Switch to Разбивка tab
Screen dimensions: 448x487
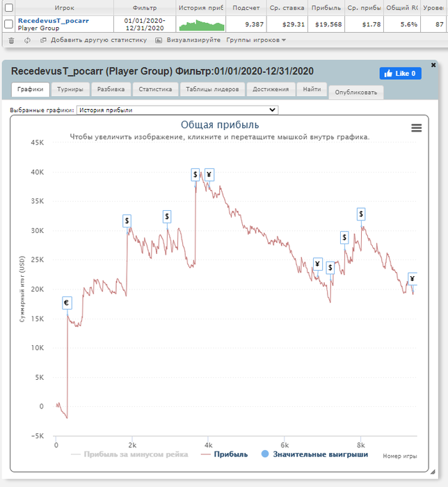[x=111, y=90]
